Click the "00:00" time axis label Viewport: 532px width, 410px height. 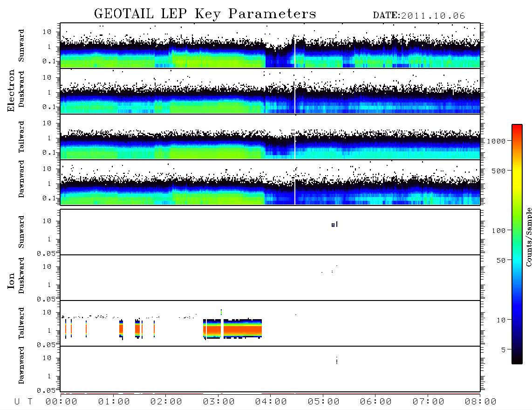point(61,402)
